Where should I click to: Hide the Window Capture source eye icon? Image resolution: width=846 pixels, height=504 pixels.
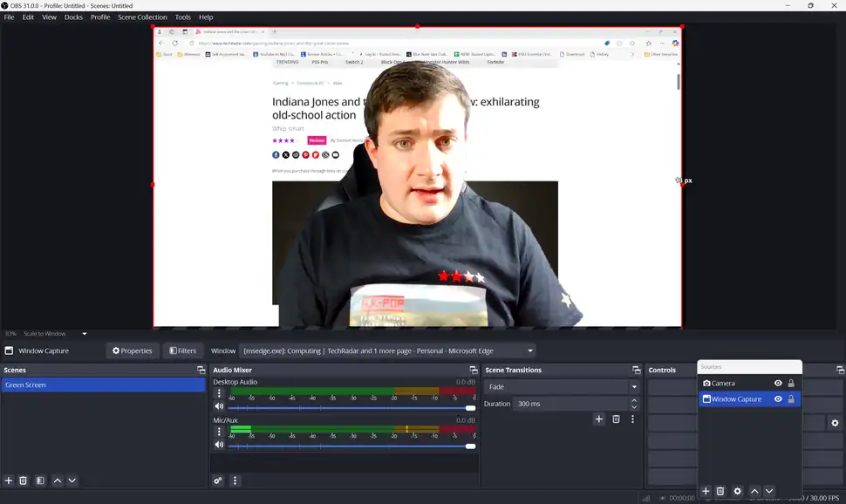(778, 398)
